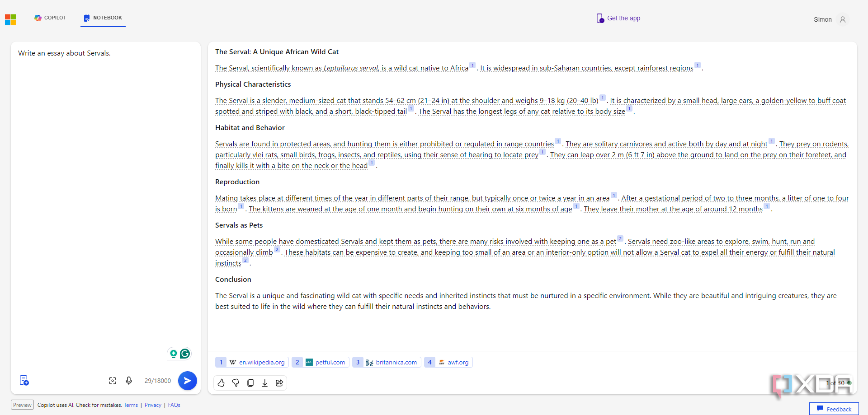The height and width of the screenshot is (415, 868).
Task: Open the Grammarly icon in prompt box
Action: 185,354
